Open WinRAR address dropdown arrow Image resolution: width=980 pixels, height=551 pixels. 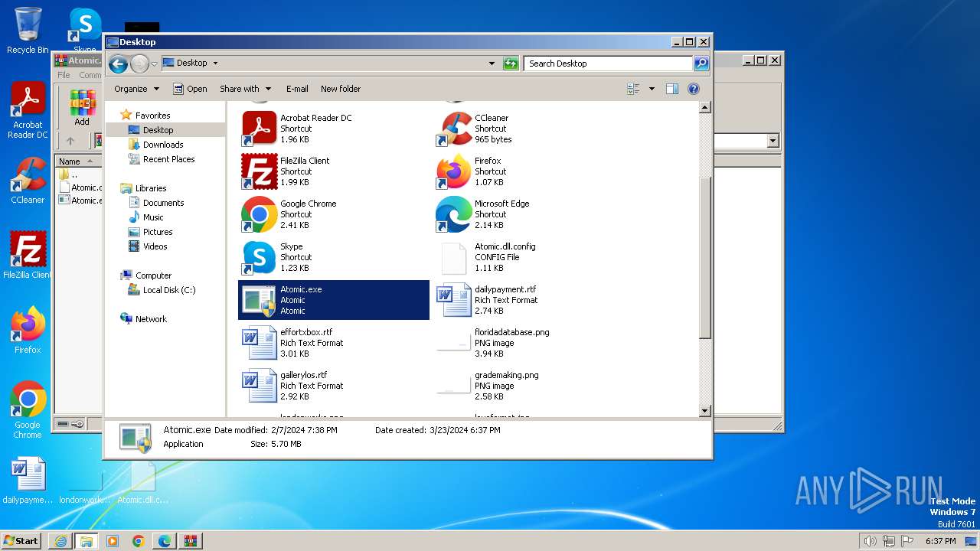click(x=773, y=141)
